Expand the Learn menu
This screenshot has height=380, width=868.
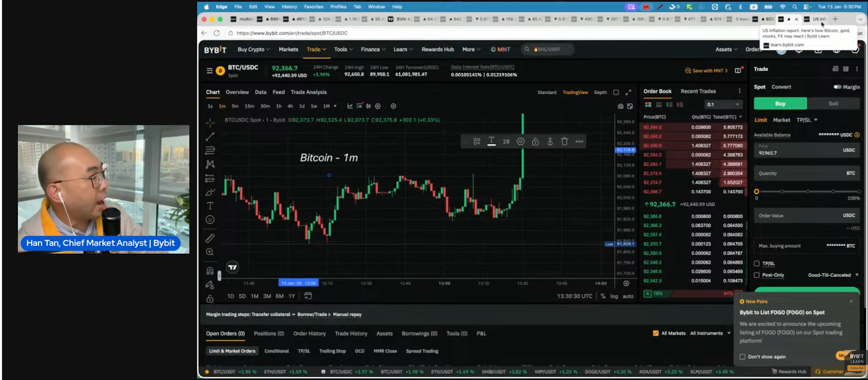click(403, 49)
